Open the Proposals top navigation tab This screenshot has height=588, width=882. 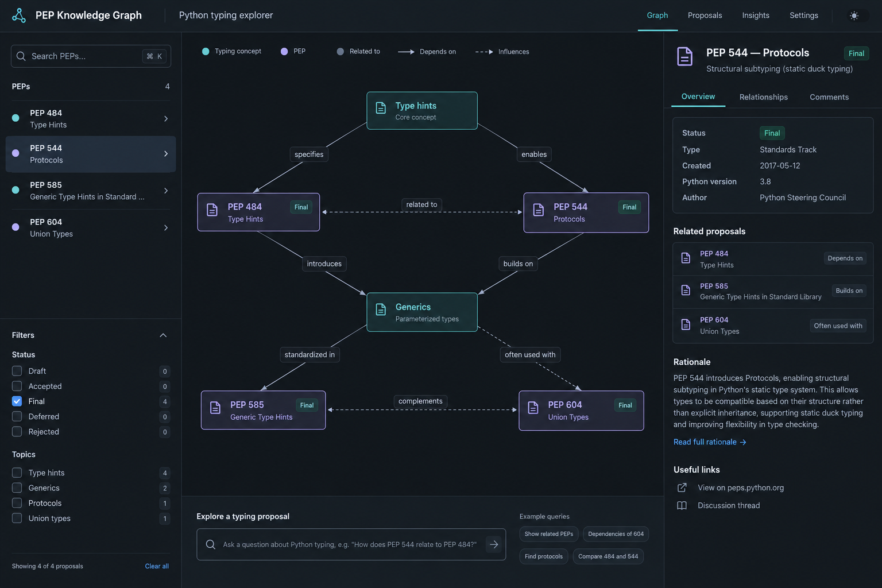705,16
